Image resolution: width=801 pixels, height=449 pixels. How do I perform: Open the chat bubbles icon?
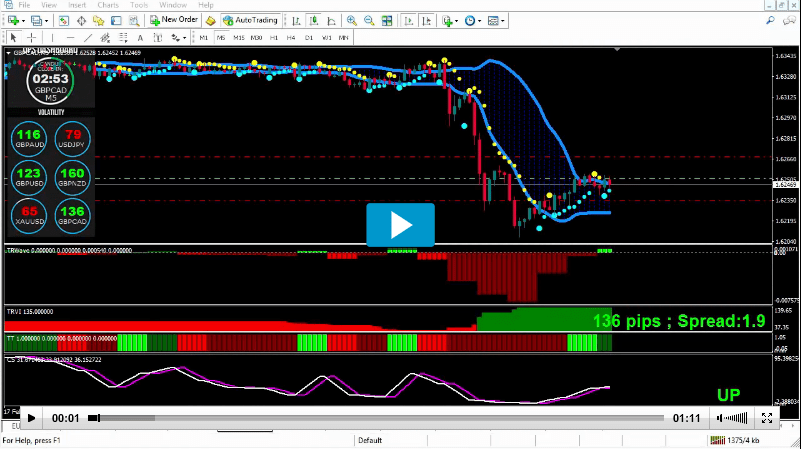point(789,20)
